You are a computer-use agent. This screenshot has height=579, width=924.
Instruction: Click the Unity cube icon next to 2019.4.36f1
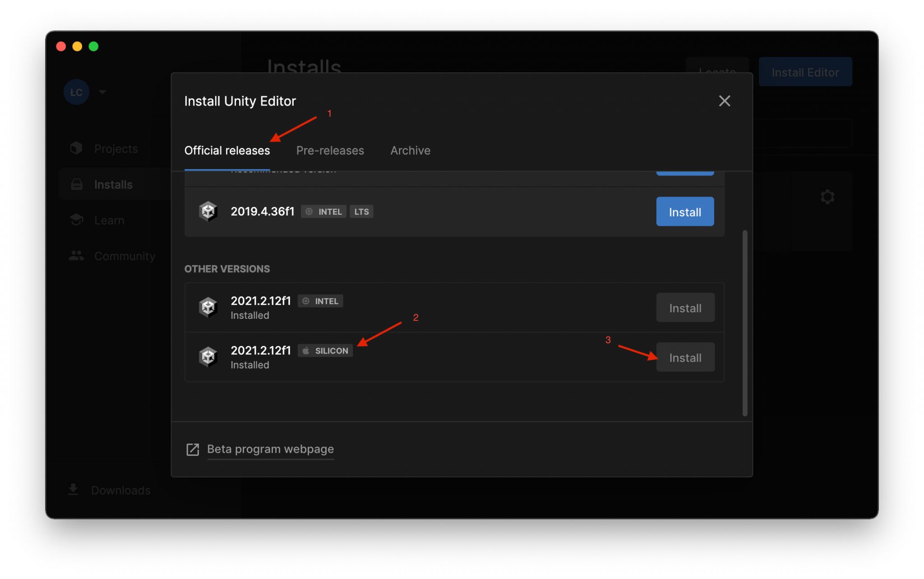pos(208,211)
